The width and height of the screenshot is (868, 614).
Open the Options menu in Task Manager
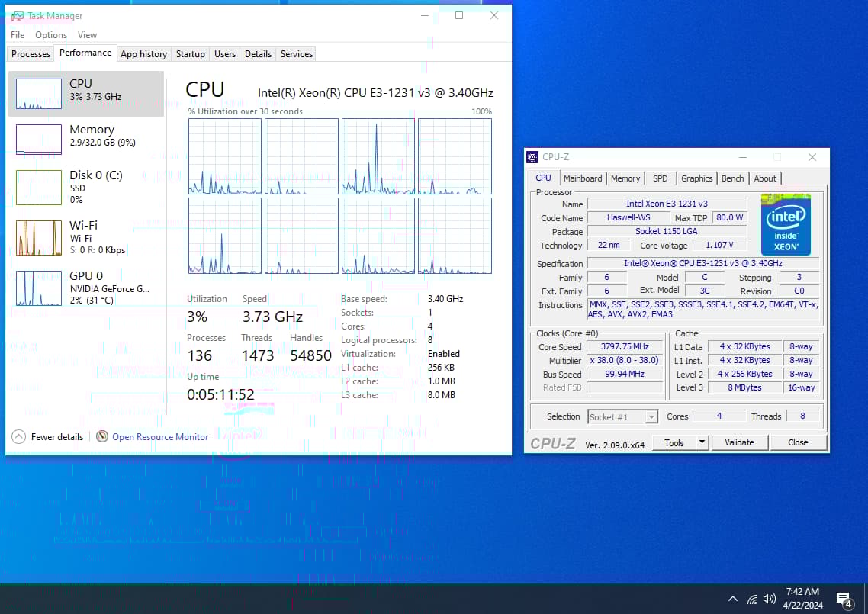tap(50, 34)
